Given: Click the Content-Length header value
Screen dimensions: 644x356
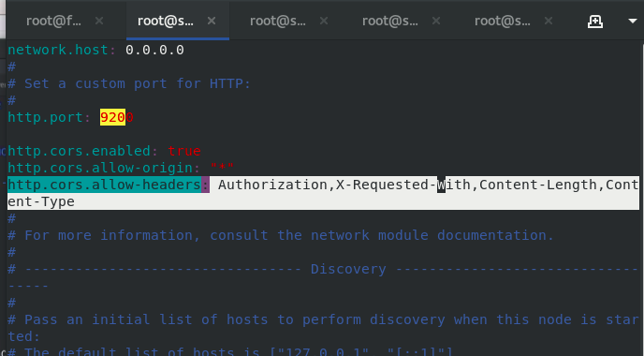Looking at the screenshot, I should (537, 185).
